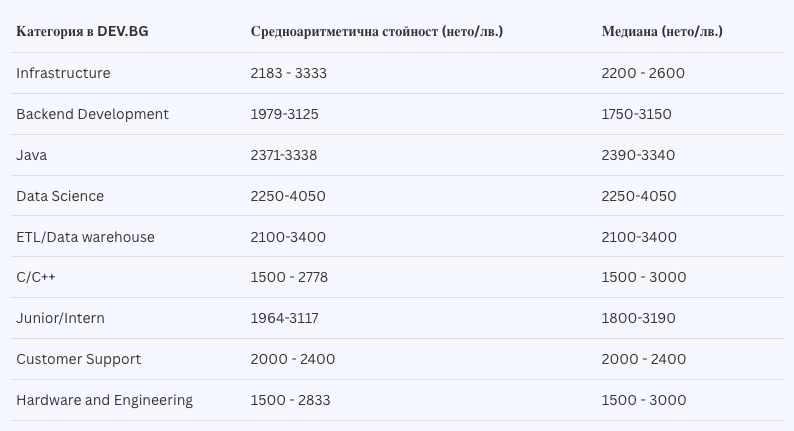Click the Hardware and Engineering cell
Viewport: 794px width, 431px height.
tap(104, 400)
